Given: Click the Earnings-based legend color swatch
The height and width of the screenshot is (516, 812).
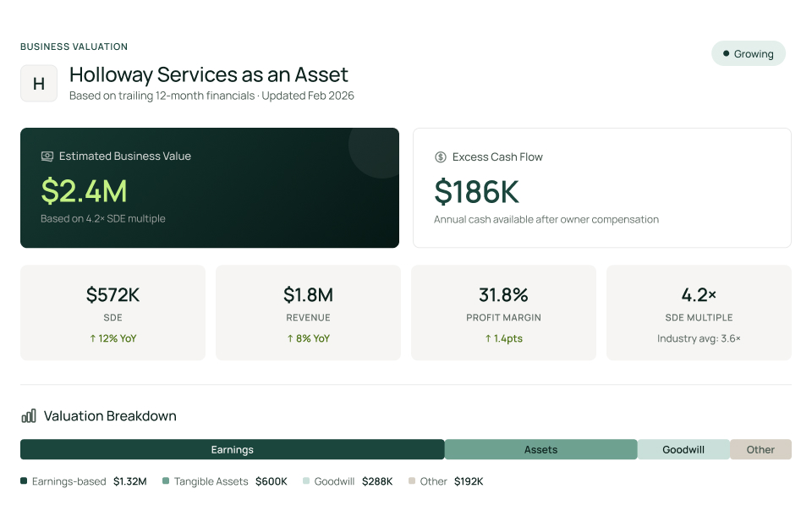Looking at the screenshot, I should (24, 481).
